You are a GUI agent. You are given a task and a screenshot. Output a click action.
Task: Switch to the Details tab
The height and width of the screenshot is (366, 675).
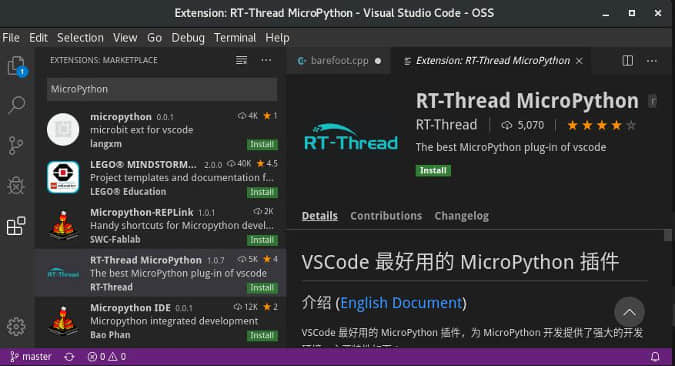click(x=319, y=216)
